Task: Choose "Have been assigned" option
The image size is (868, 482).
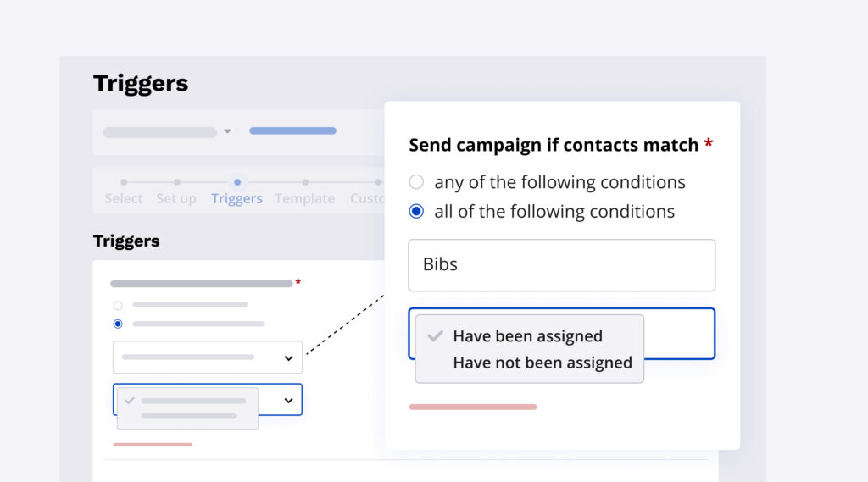Action: pyautogui.click(x=527, y=336)
